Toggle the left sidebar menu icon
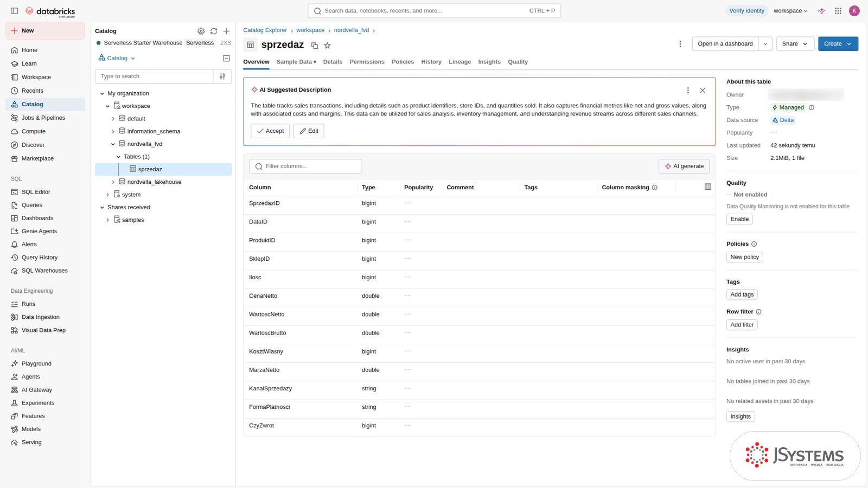 pyautogui.click(x=15, y=11)
